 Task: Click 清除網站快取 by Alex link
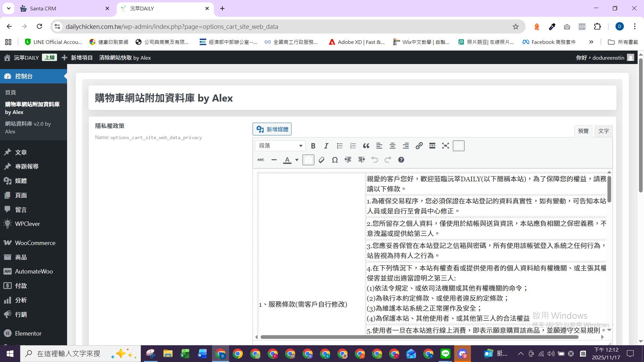pyautogui.click(x=125, y=58)
